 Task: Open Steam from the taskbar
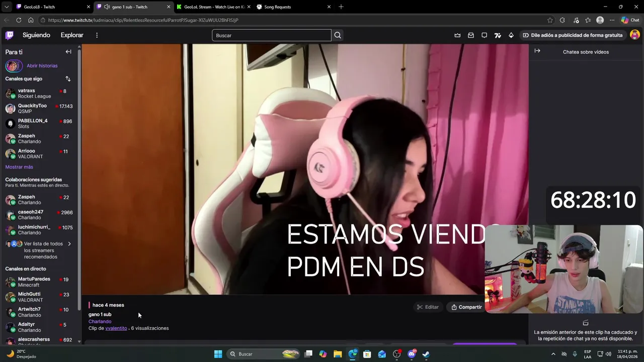(426, 354)
